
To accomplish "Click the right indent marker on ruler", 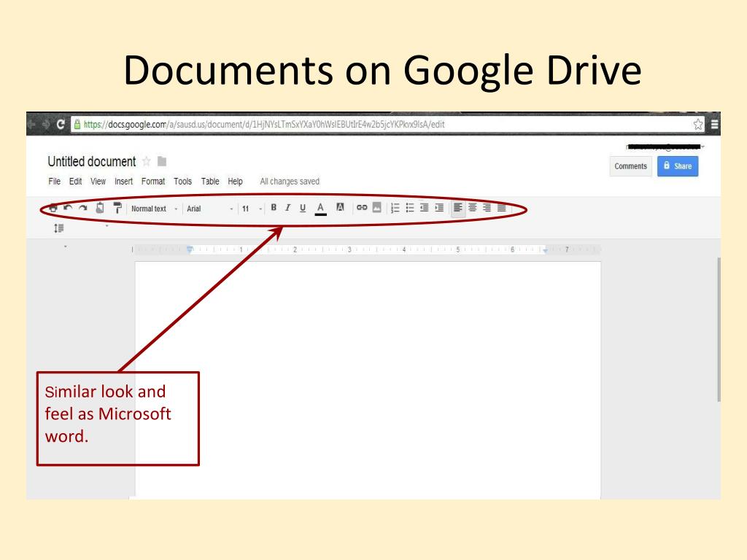I will tap(545, 251).
